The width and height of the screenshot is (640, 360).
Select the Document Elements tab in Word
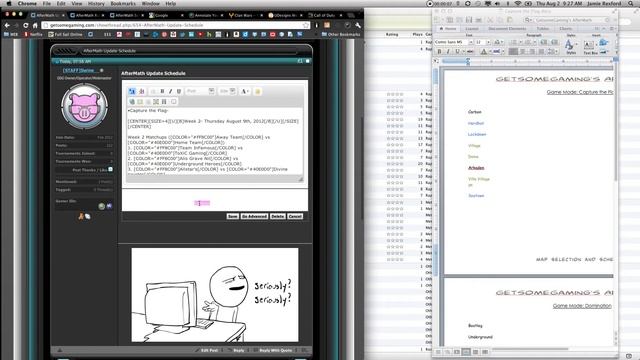507,29
